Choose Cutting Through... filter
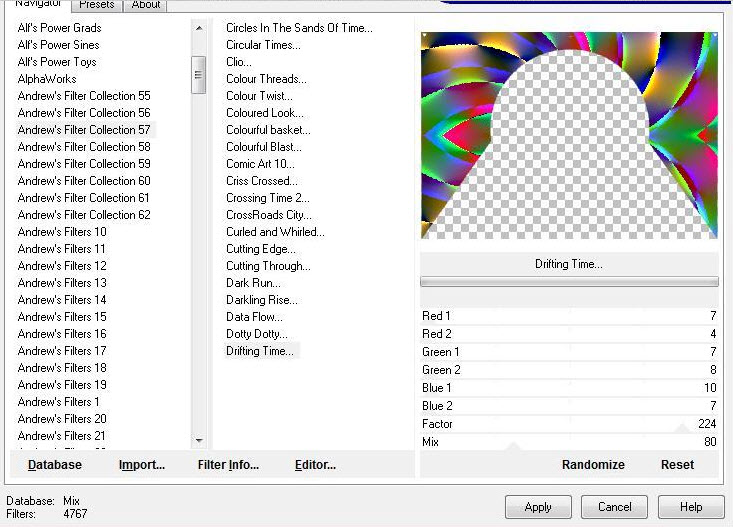This screenshot has width=733, height=527. [268, 266]
